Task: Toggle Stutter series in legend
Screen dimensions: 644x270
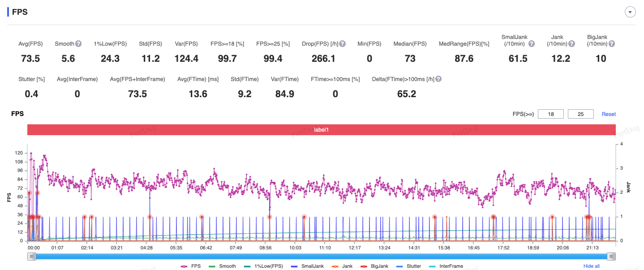Action: coord(408,266)
